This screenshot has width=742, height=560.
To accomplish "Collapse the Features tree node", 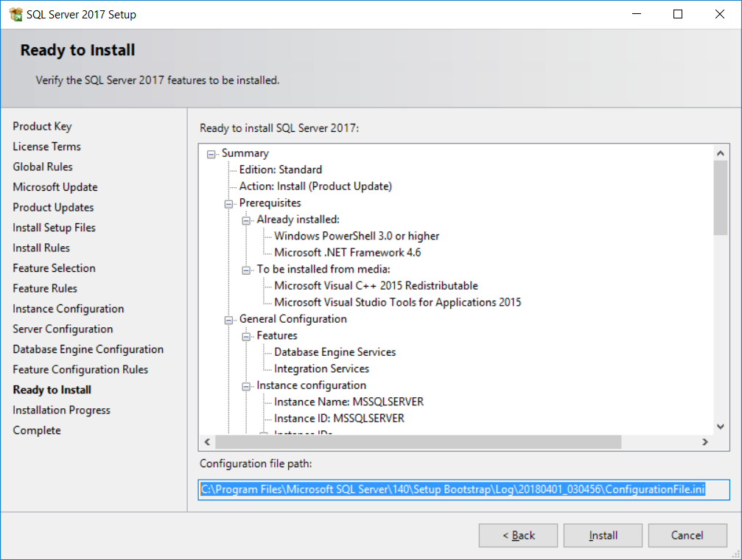I will coord(246,336).
